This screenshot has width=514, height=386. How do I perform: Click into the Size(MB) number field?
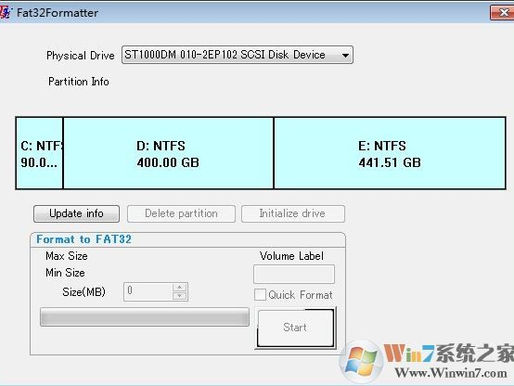(x=148, y=292)
